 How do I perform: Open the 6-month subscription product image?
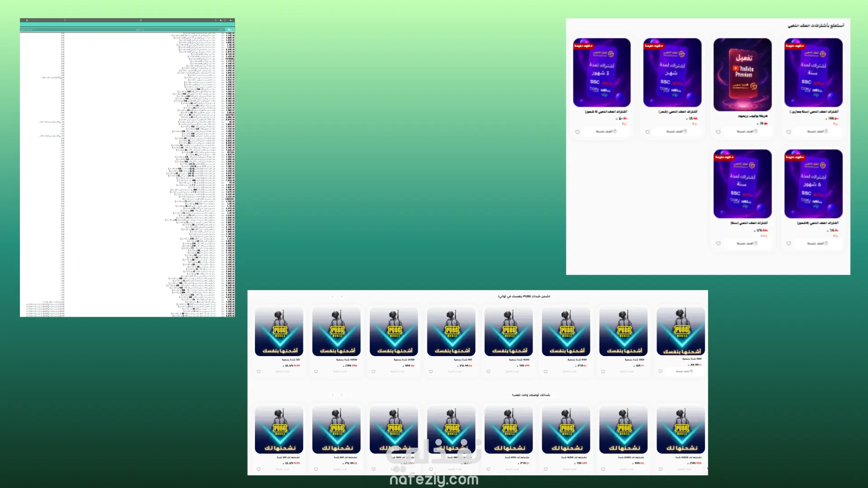coord(813,184)
